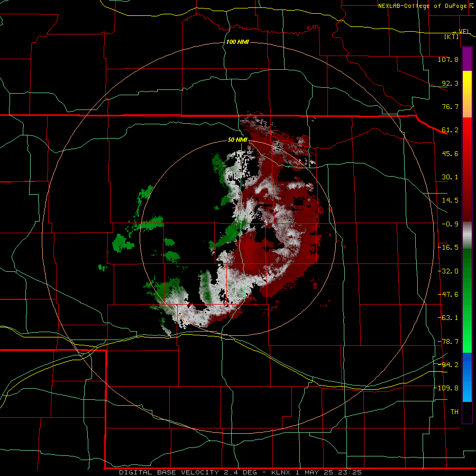This screenshot has height=476, width=476.
Task: Click the 100 NMI range ring label
Action: point(237,42)
